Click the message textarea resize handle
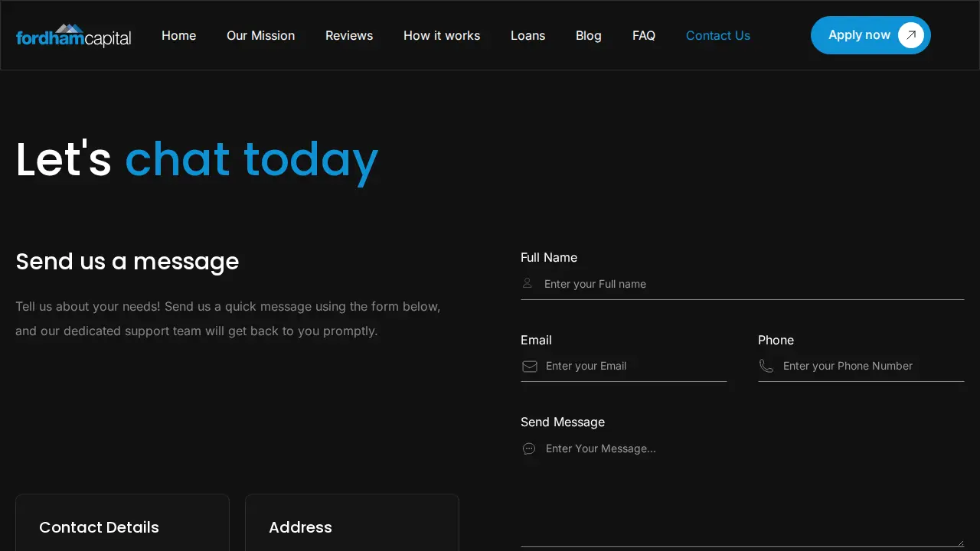The image size is (980, 551). 959,542
